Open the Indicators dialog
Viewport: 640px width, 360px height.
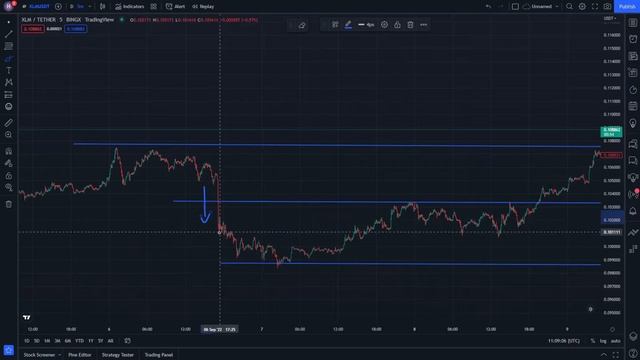(x=129, y=7)
